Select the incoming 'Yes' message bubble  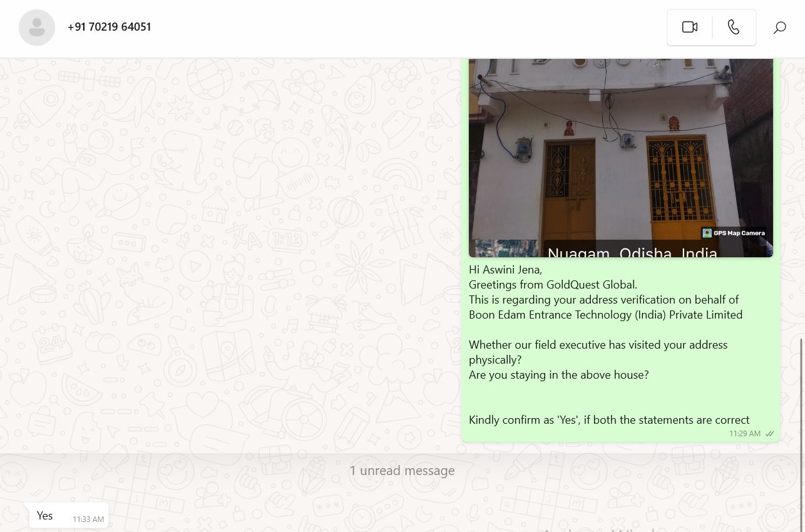tap(69, 516)
